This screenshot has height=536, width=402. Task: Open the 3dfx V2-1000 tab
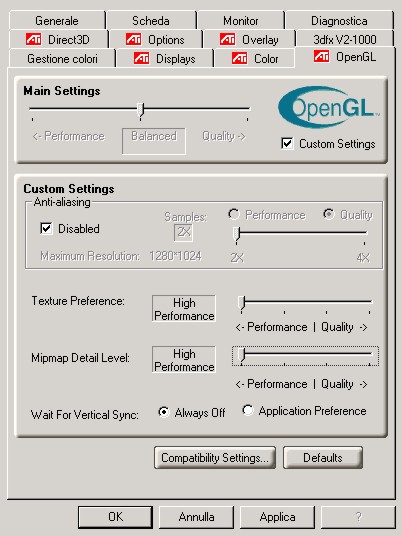[345, 40]
